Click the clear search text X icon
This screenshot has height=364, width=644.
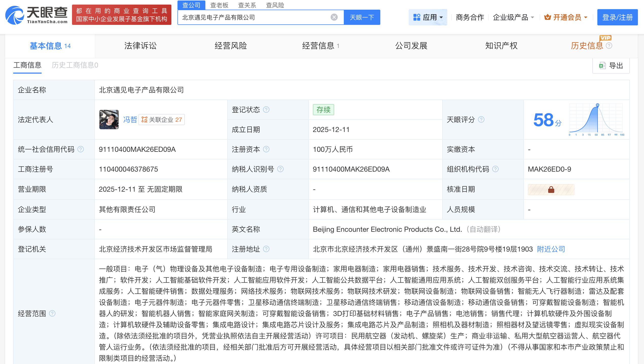click(x=334, y=17)
